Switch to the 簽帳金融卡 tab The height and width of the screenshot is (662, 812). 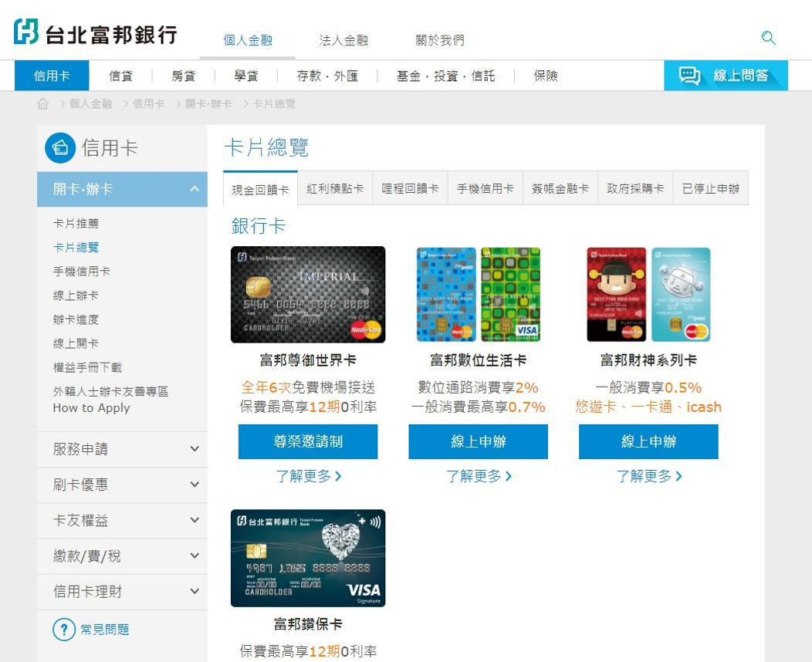pos(560,188)
